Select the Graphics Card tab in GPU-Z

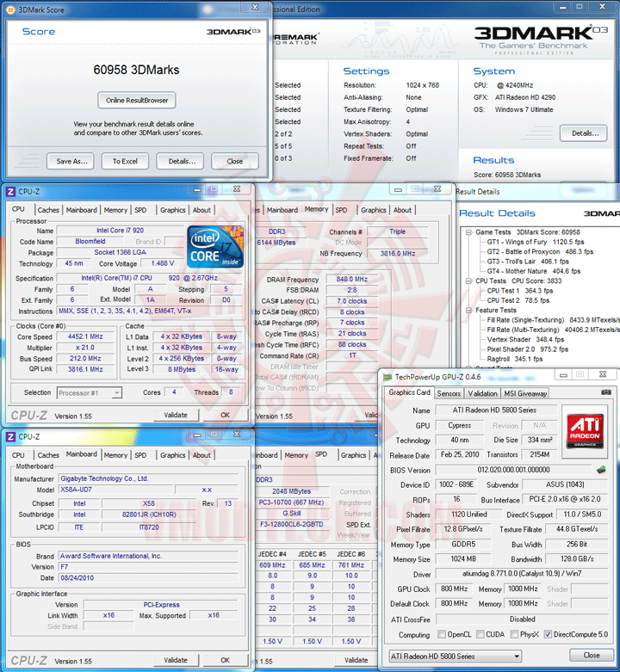(x=409, y=392)
